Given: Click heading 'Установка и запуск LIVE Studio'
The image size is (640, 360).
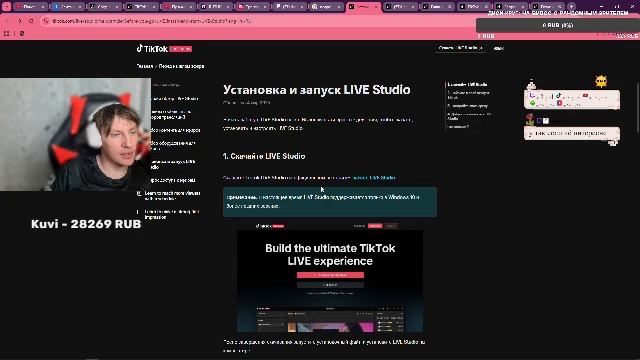Looking at the screenshot, I should 316,90.
